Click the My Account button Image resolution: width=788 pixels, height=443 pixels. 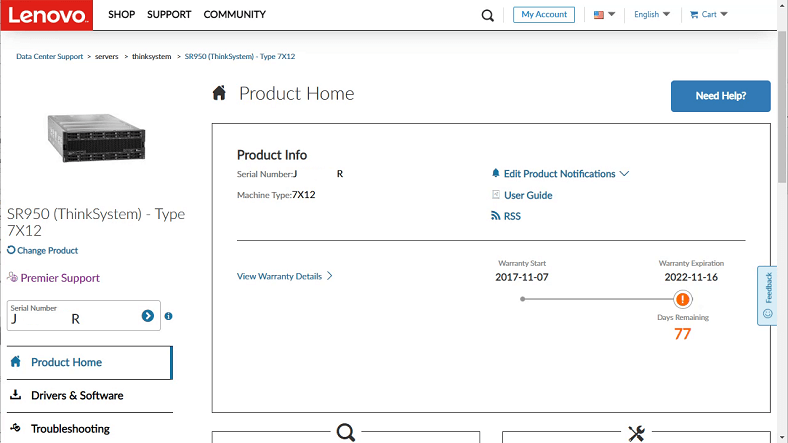tap(544, 15)
